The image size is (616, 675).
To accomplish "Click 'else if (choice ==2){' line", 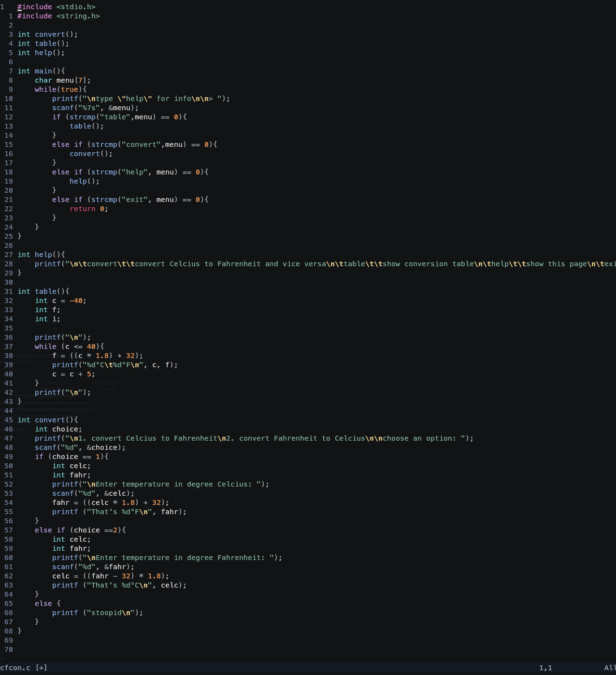I will (80, 530).
